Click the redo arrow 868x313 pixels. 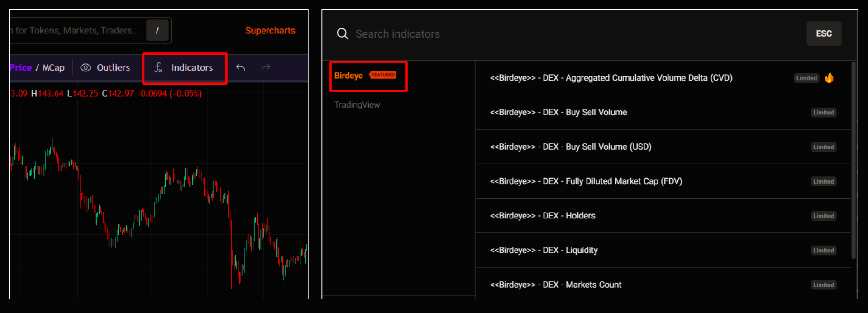(266, 68)
